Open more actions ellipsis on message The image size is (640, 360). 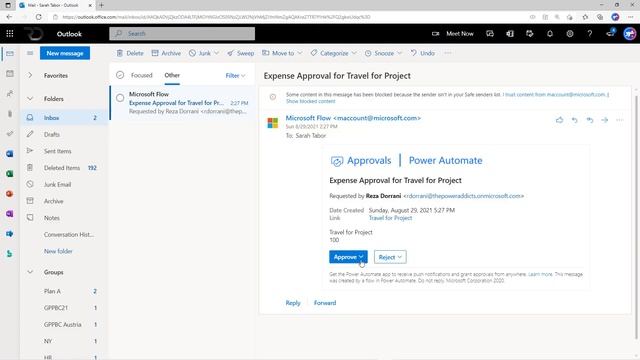[620, 120]
